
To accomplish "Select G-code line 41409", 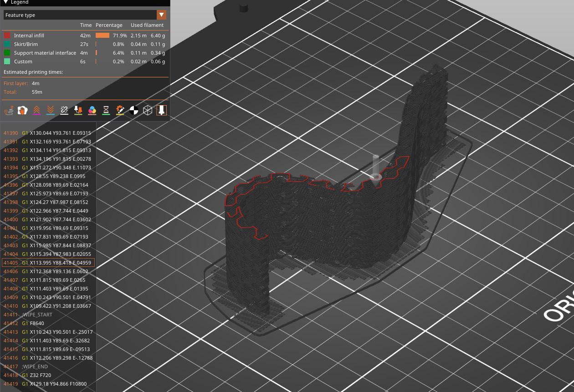I will [x=48, y=297].
